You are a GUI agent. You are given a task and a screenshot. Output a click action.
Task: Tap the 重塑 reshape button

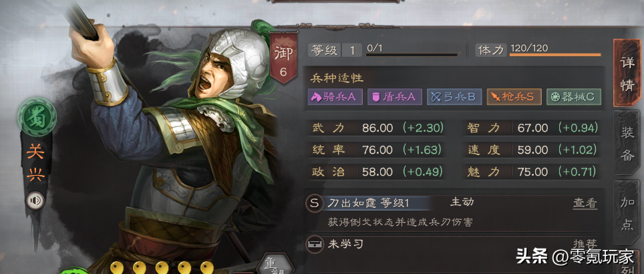tap(275, 264)
